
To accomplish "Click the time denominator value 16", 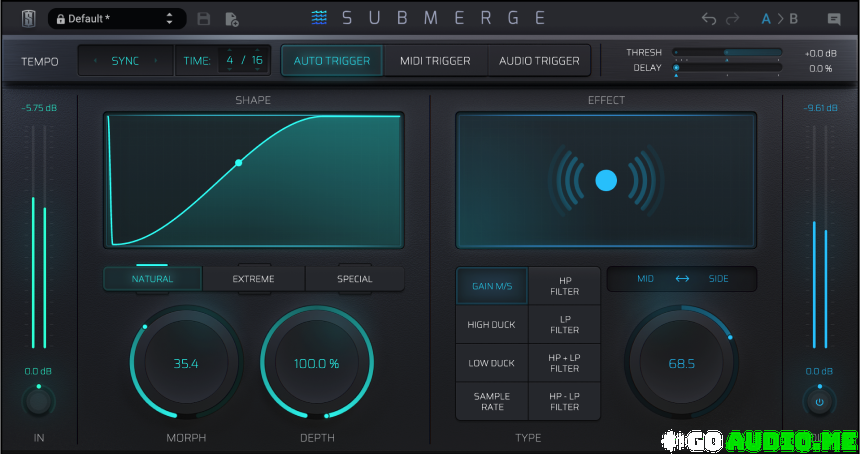I will (257, 60).
